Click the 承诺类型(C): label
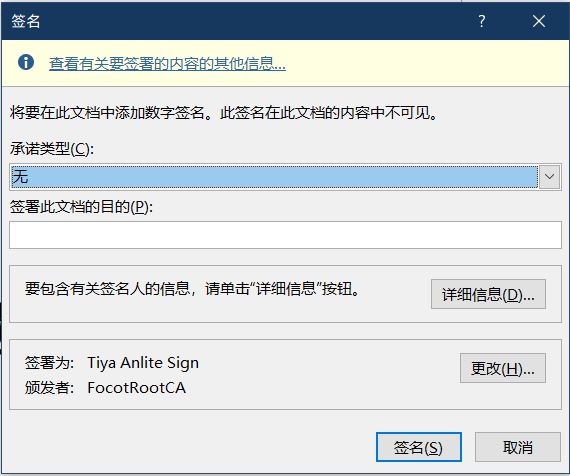This screenshot has width=570, height=476. [x=52, y=149]
